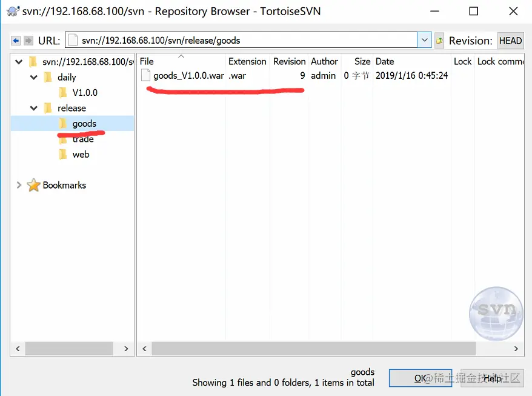Sort by the Lock column header

click(463, 61)
